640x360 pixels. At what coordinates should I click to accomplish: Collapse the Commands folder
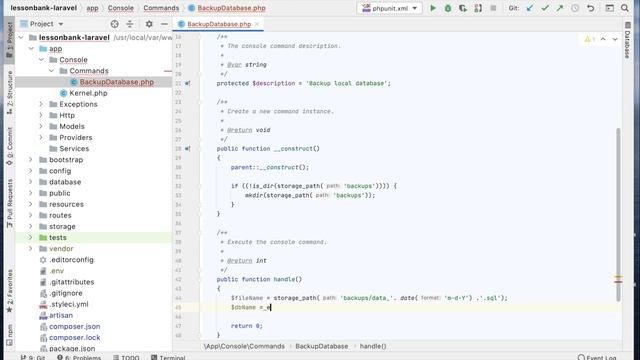click(x=51, y=71)
